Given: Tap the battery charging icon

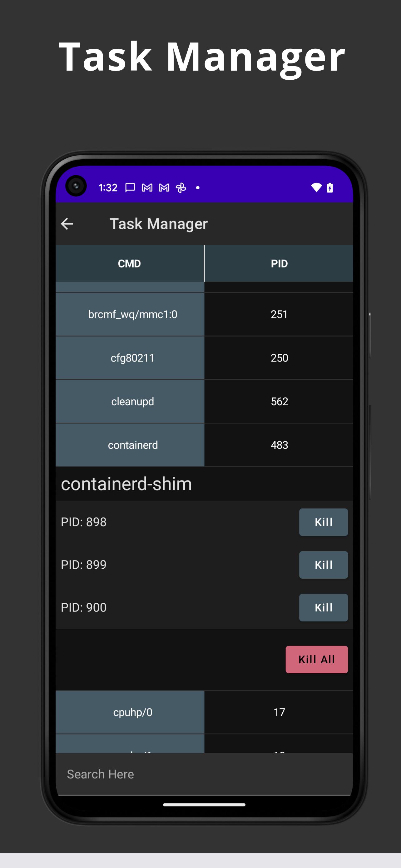Looking at the screenshot, I should (x=330, y=188).
